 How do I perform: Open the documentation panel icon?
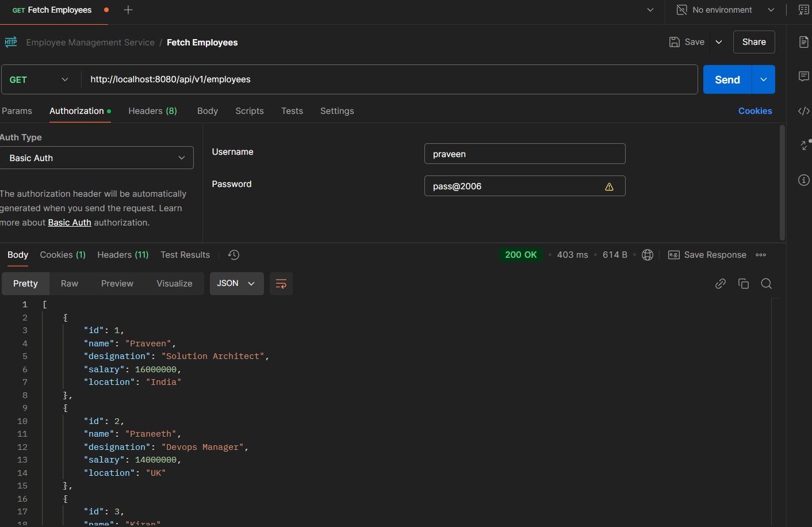coord(804,42)
